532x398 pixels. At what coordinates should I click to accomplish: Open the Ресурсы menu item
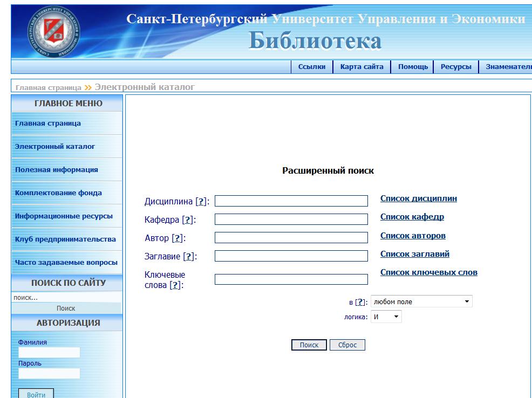(x=456, y=67)
